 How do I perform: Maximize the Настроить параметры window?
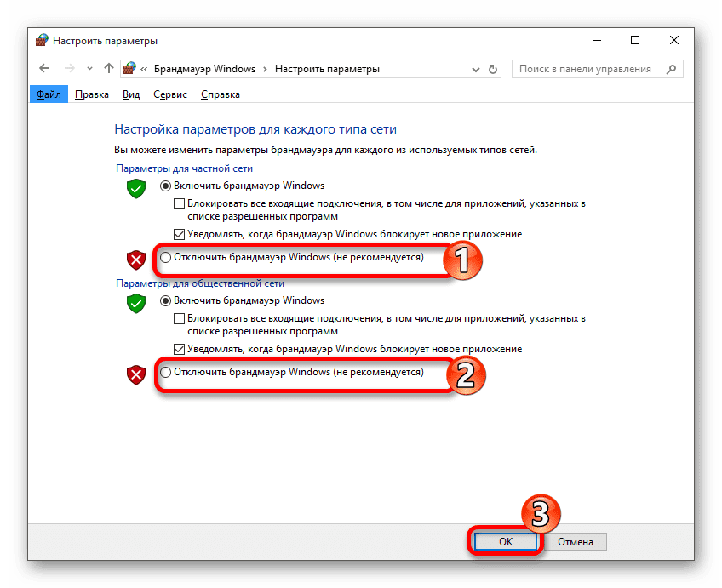[x=635, y=41]
